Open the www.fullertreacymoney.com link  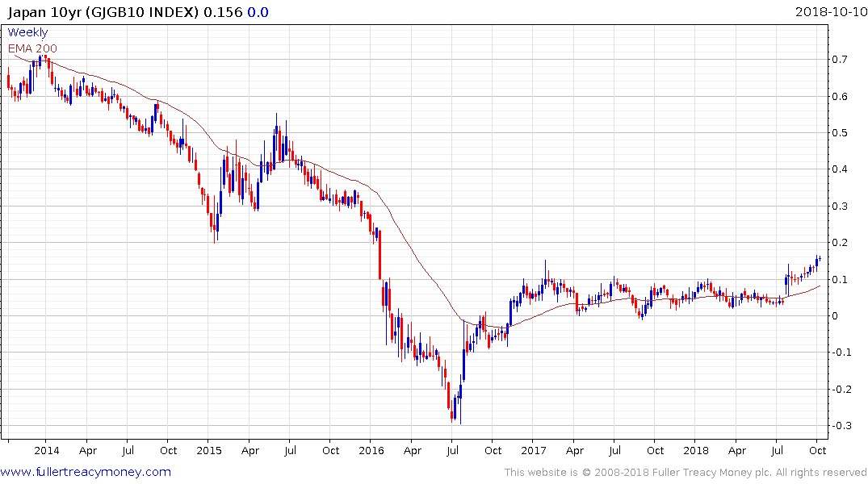point(86,472)
